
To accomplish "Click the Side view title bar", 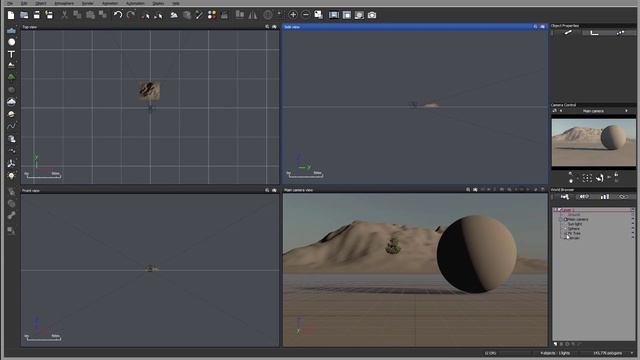I will 415,27.
